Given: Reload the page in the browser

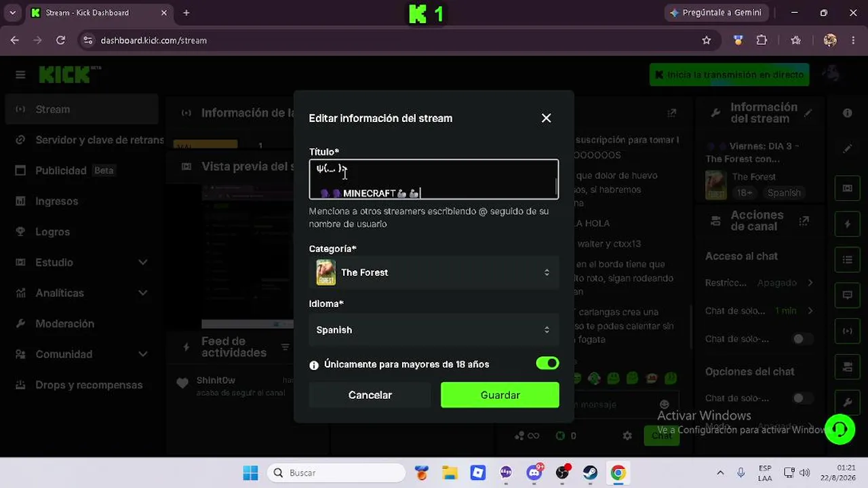Looking at the screenshot, I should pos(60,41).
